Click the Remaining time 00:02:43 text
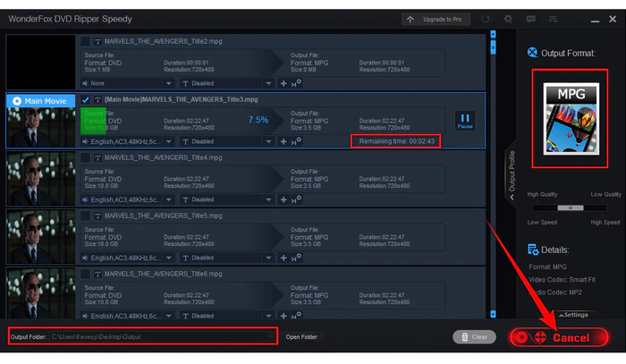 (x=396, y=141)
